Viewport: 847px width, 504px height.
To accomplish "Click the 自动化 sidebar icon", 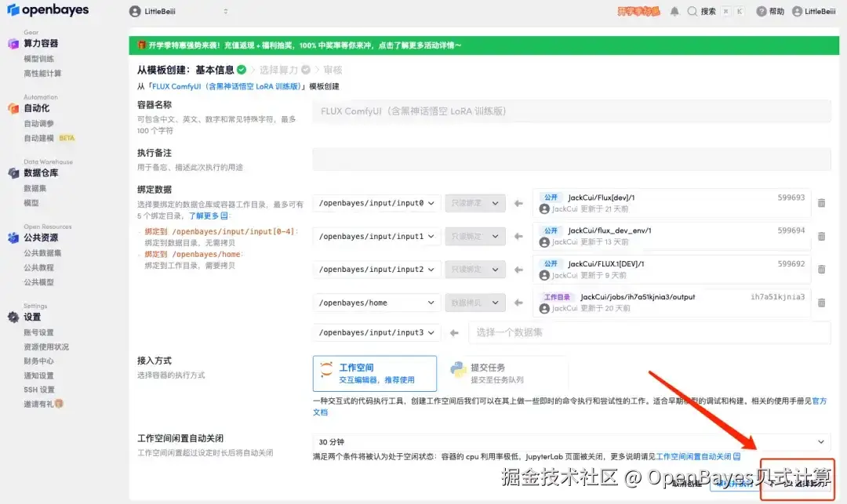I will pyautogui.click(x=13, y=108).
